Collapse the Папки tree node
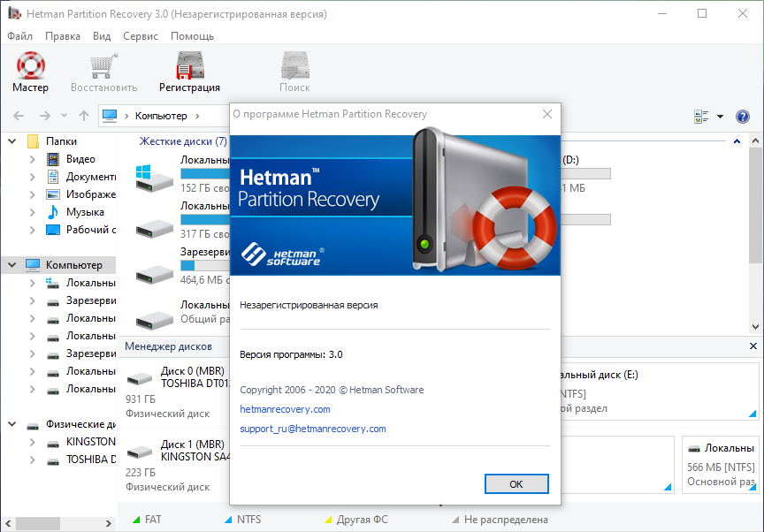 tap(12, 141)
